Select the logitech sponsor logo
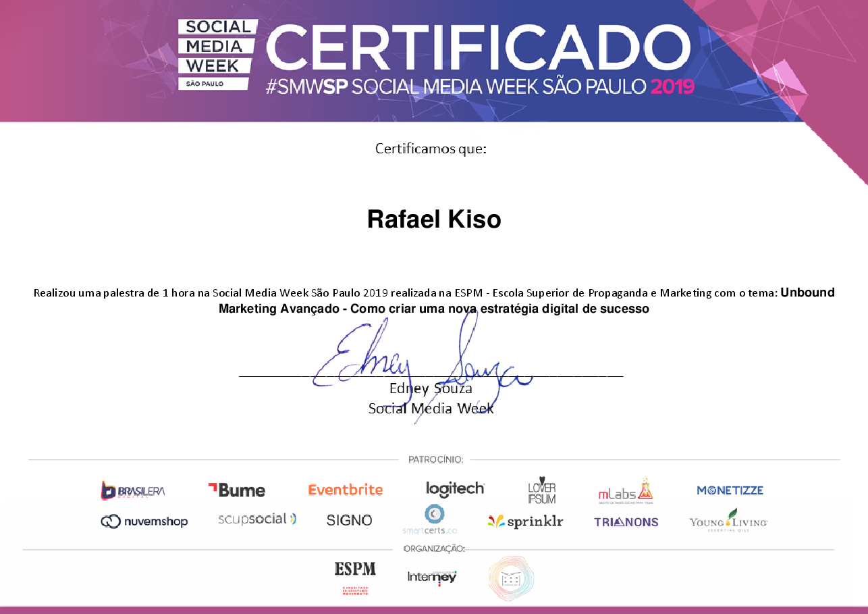 [x=455, y=489]
